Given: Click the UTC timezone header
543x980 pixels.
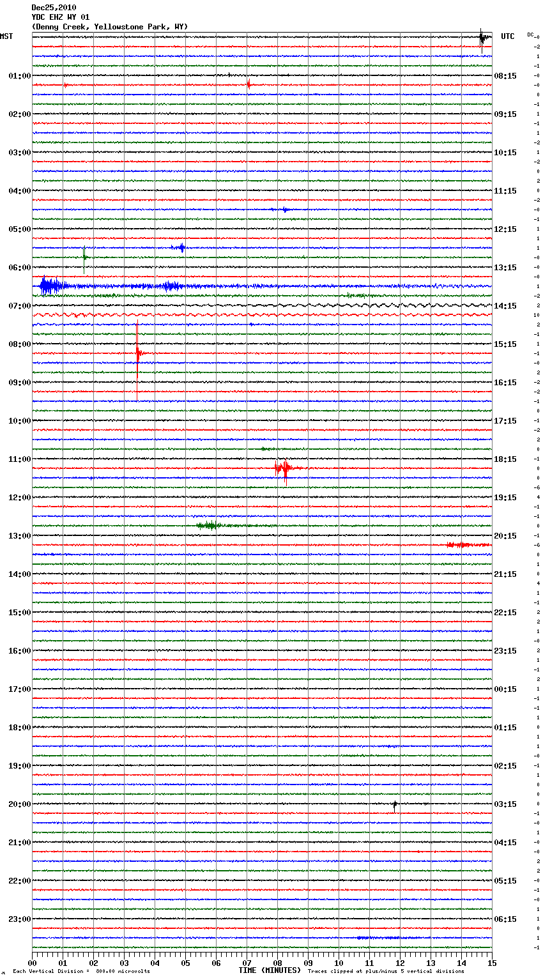Looking at the screenshot, I should [508, 36].
